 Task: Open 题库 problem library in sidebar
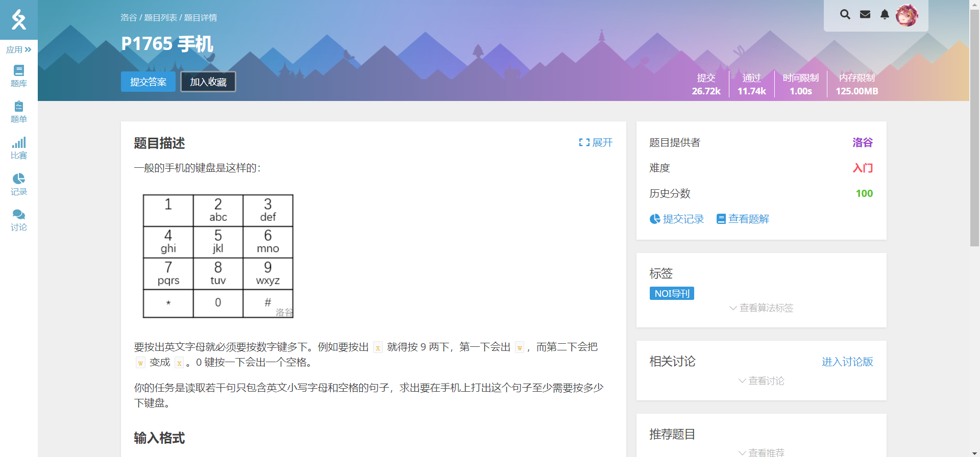coord(19,76)
